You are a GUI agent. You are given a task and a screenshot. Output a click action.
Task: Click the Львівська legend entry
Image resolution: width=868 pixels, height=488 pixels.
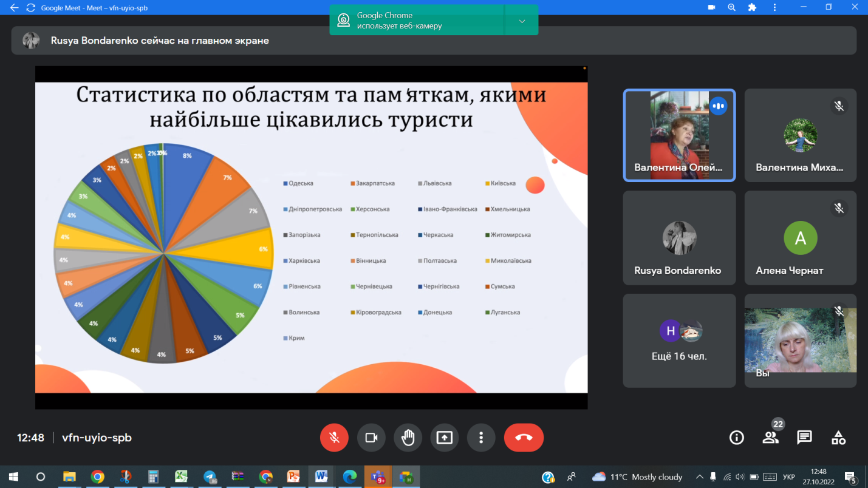point(434,183)
